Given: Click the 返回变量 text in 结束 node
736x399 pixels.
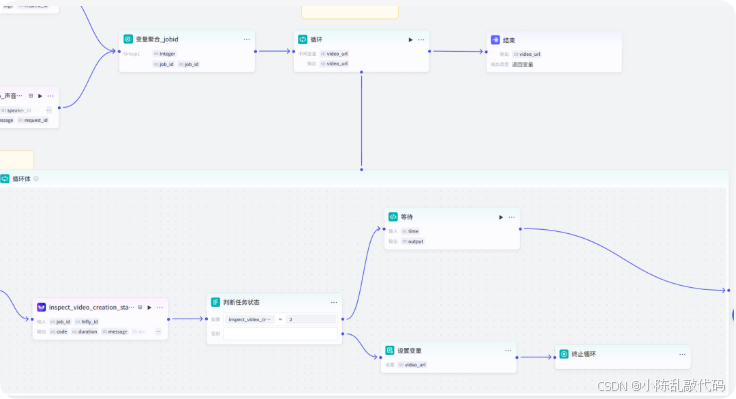Looking at the screenshot, I should 522,65.
